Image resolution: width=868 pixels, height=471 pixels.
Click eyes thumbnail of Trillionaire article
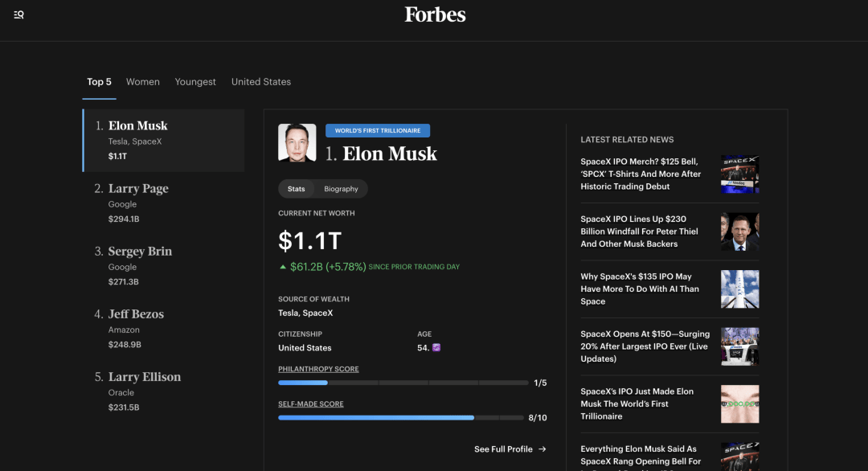[739, 404]
